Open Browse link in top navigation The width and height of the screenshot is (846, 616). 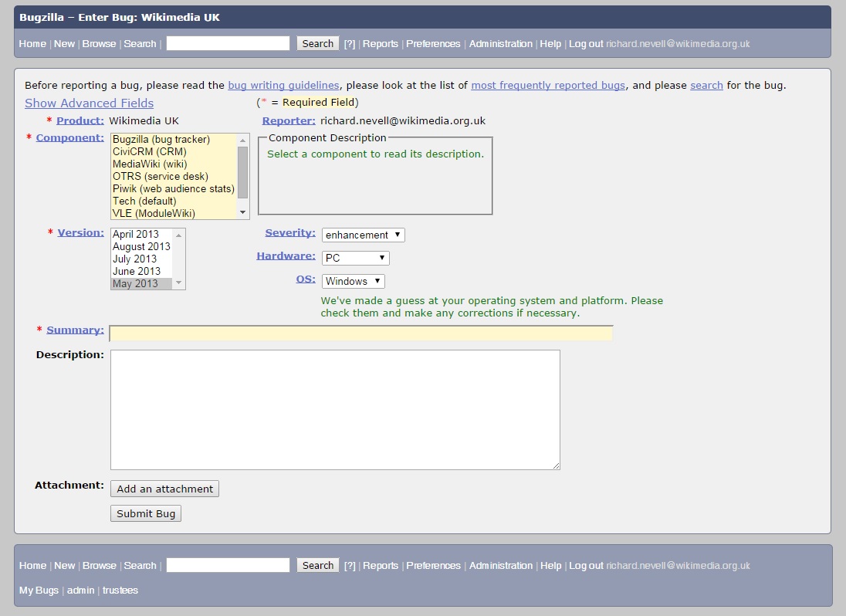pyautogui.click(x=99, y=44)
